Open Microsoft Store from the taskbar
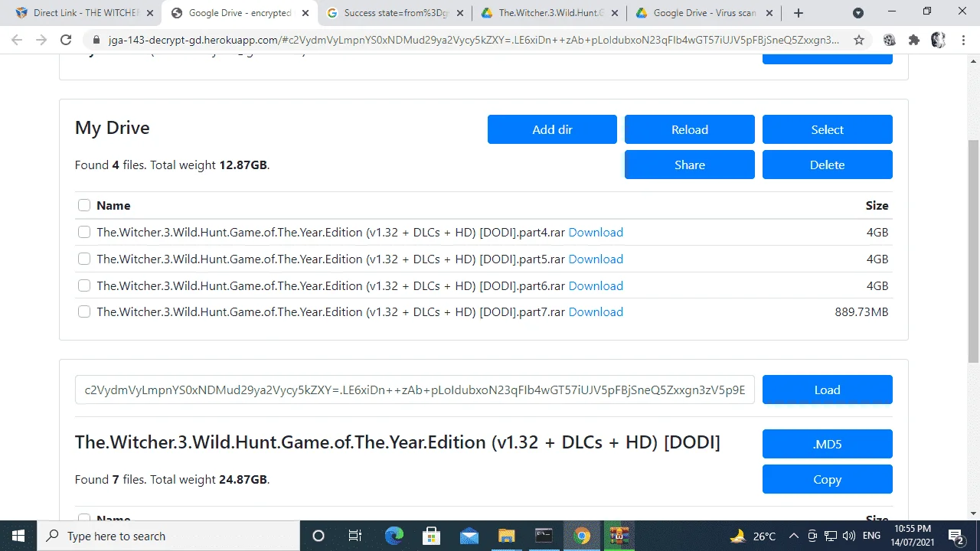 pyautogui.click(x=431, y=536)
